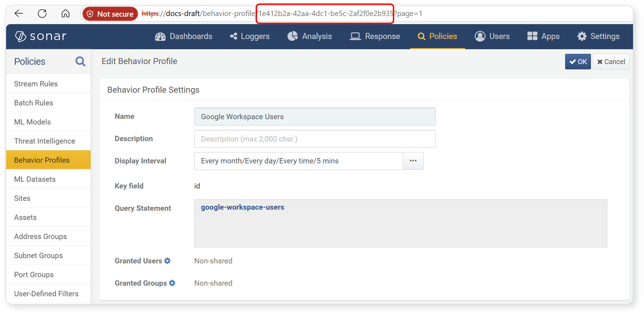The height and width of the screenshot is (315, 644).
Task: Go to the browser home icon
Action: pos(65,14)
